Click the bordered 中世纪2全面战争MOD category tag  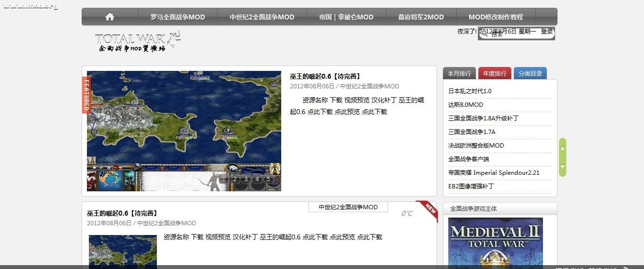pyautogui.click(x=348, y=207)
